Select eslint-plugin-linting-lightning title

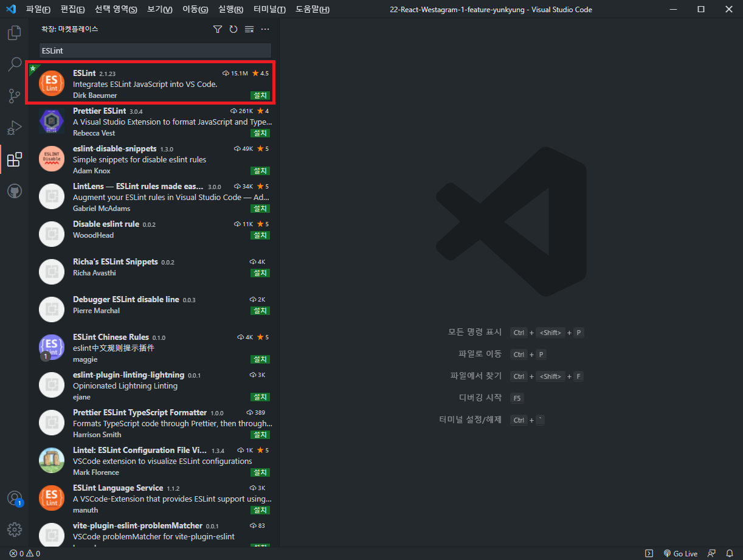click(x=128, y=375)
